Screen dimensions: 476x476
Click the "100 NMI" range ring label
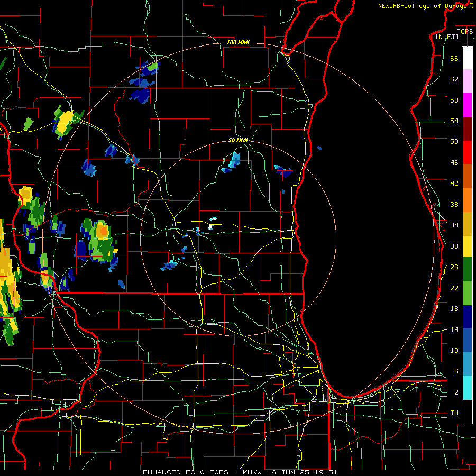click(x=238, y=42)
